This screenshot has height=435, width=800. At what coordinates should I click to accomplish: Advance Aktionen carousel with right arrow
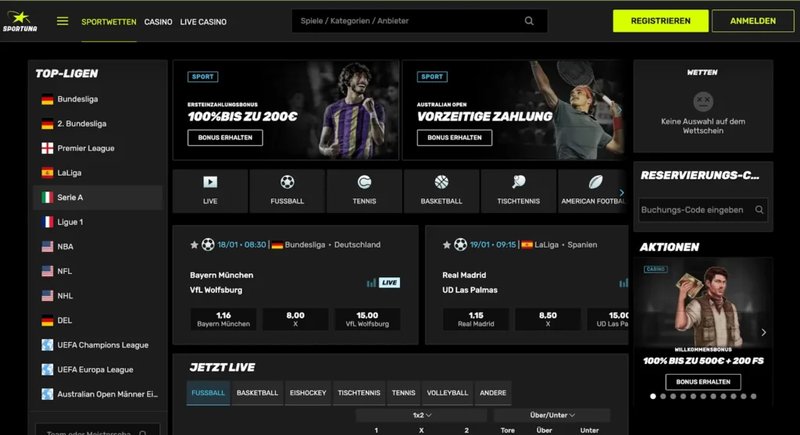click(x=763, y=332)
